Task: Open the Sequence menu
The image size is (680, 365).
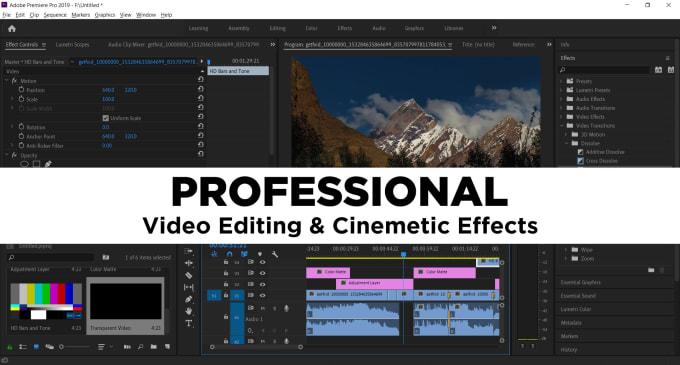Action: click(55, 15)
